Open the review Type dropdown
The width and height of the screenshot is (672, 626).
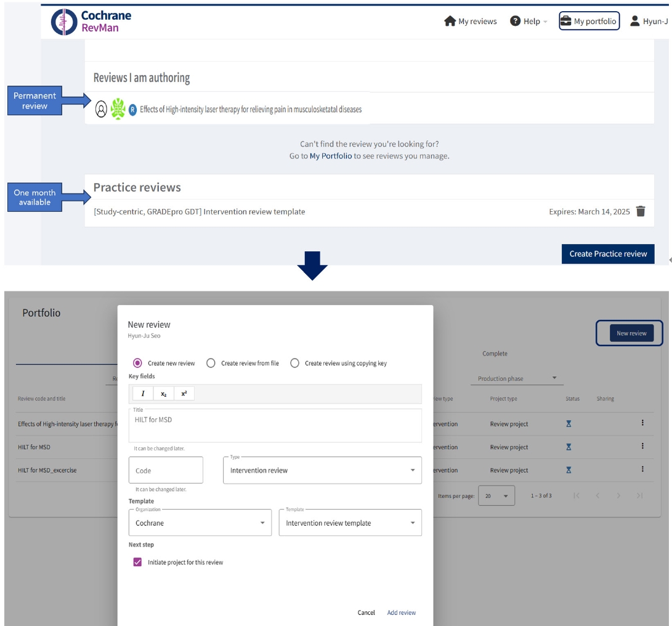coord(322,470)
